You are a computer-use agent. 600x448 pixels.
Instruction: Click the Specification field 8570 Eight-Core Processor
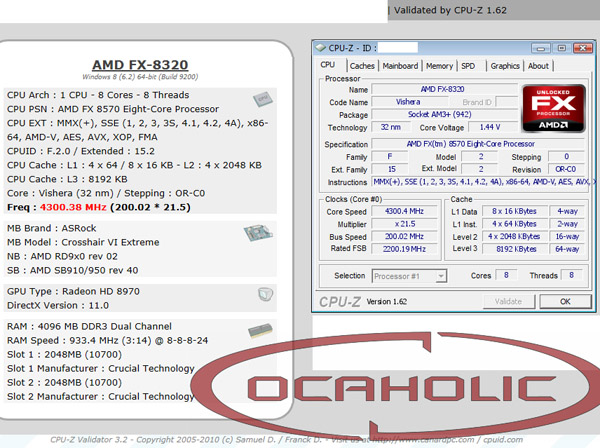coord(478,144)
